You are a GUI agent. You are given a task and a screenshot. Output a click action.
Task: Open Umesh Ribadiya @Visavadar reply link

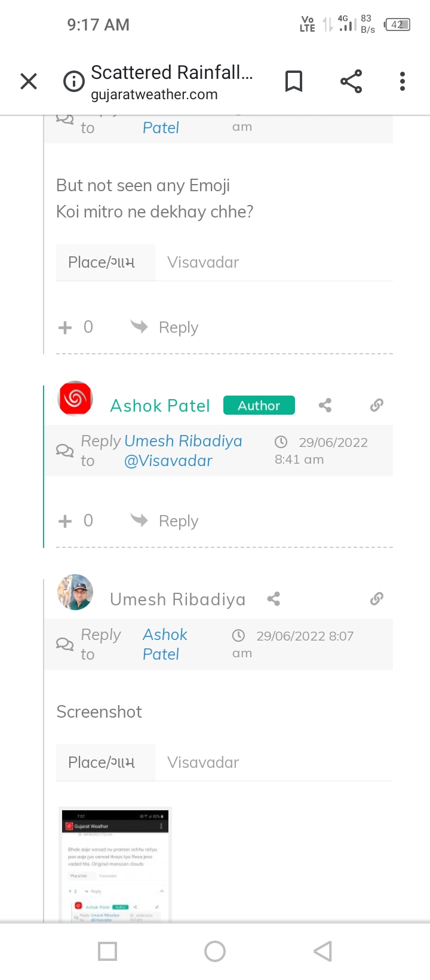183,451
